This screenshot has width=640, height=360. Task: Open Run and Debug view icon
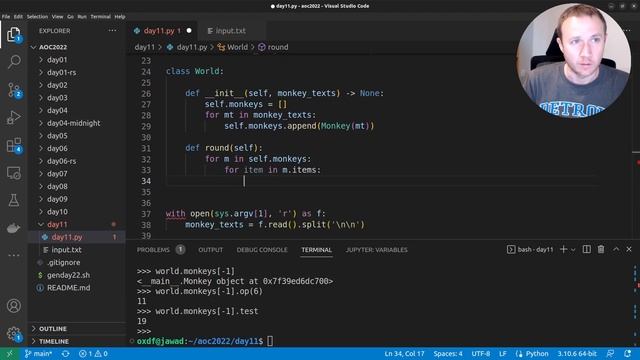point(13,118)
